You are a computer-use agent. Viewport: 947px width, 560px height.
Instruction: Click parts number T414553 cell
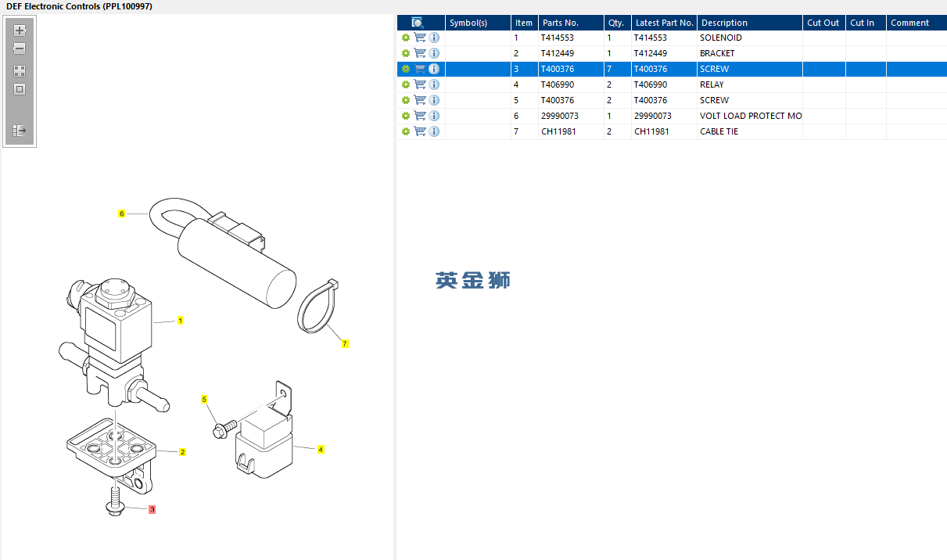tap(571, 38)
